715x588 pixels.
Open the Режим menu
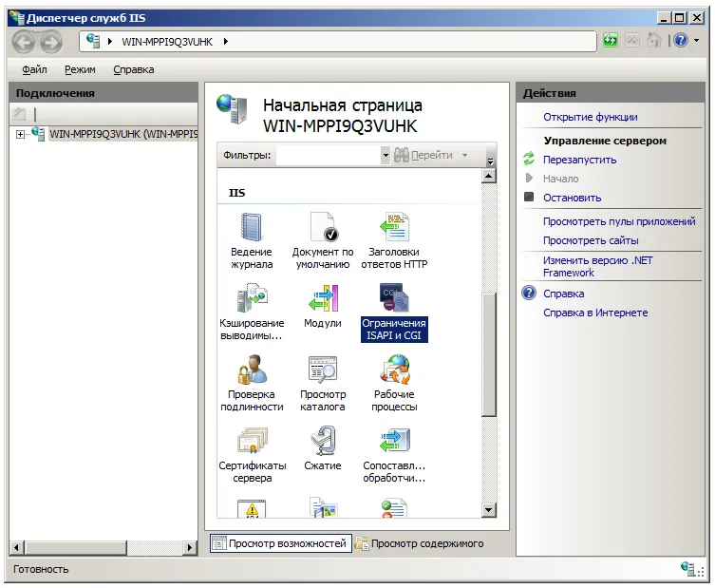click(80, 69)
